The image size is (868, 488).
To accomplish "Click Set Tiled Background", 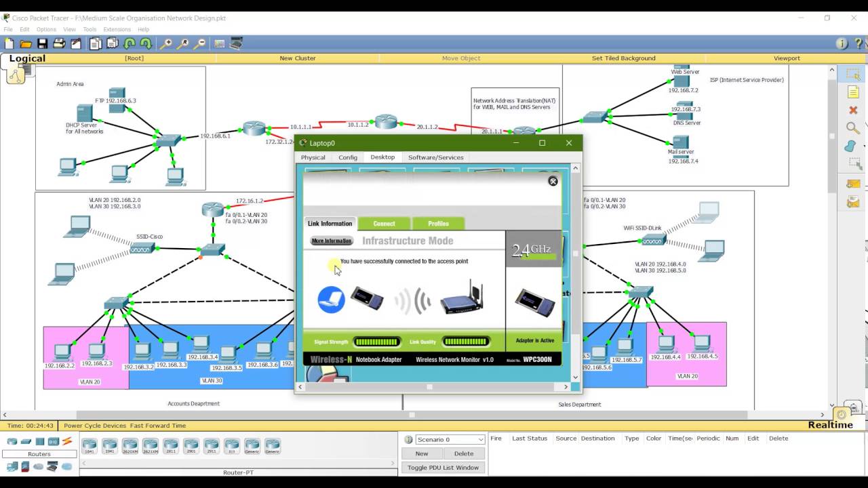I will [x=623, y=58].
